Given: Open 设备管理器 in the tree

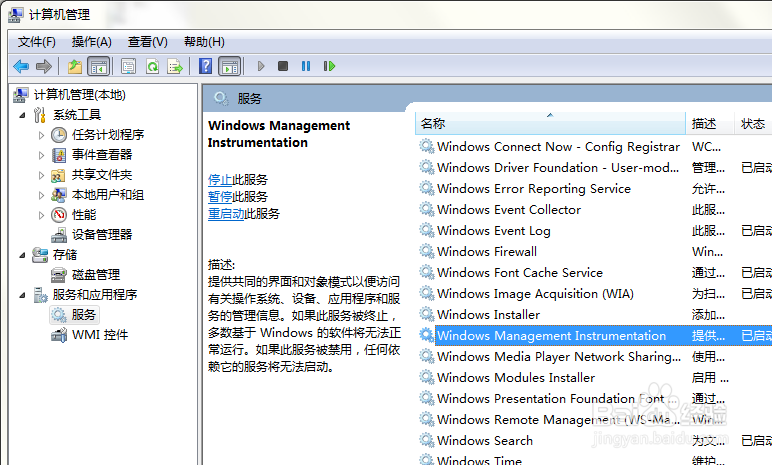Looking at the screenshot, I should click(x=102, y=235).
